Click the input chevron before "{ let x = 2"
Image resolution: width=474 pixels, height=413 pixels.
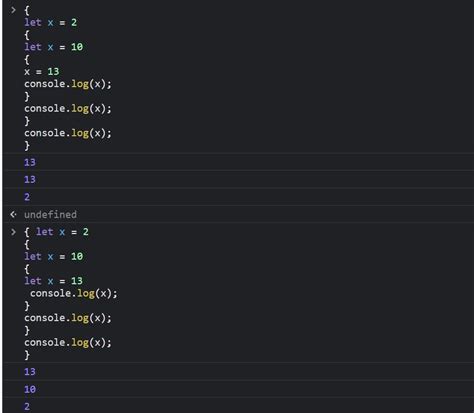point(13,232)
